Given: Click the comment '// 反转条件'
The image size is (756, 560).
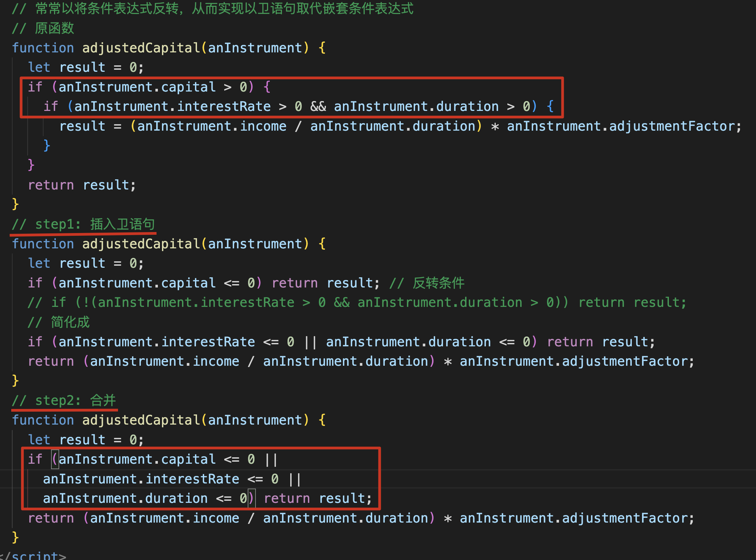Looking at the screenshot, I should [427, 283].
